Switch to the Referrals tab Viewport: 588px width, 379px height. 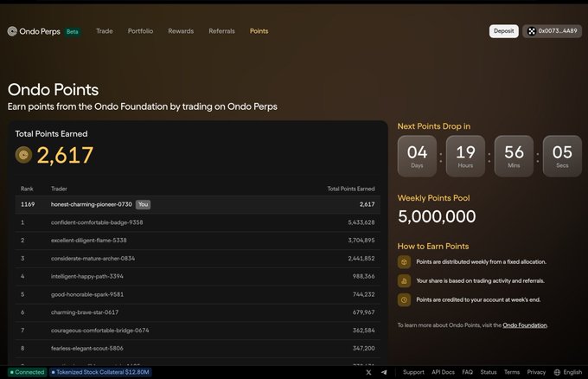coord(221,31)
